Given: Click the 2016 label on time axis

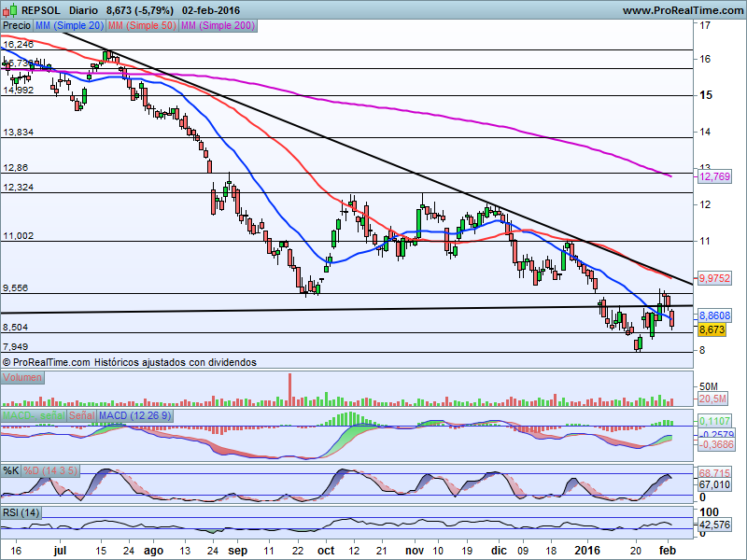Looking at the screenshot, I should (x=588, y=551).
